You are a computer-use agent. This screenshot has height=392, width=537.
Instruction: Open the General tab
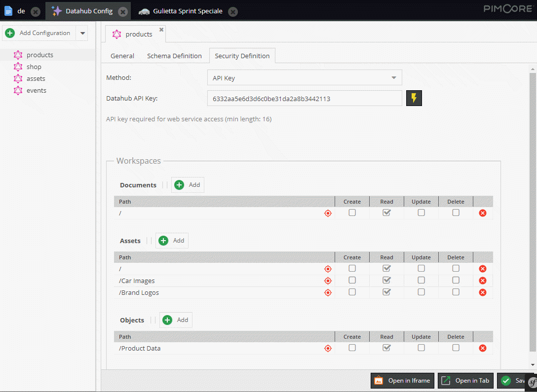pos(122,56)
